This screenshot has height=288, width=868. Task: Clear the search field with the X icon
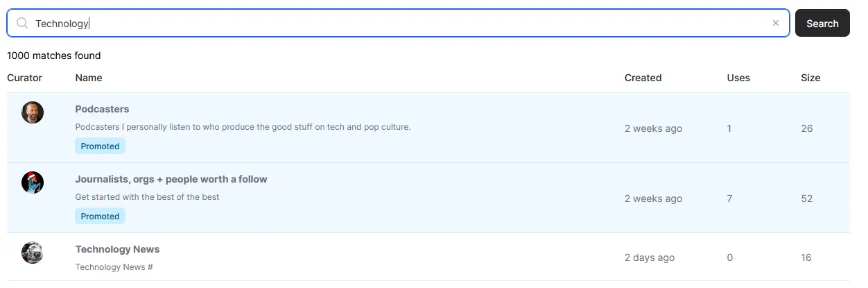pos(776,24)
